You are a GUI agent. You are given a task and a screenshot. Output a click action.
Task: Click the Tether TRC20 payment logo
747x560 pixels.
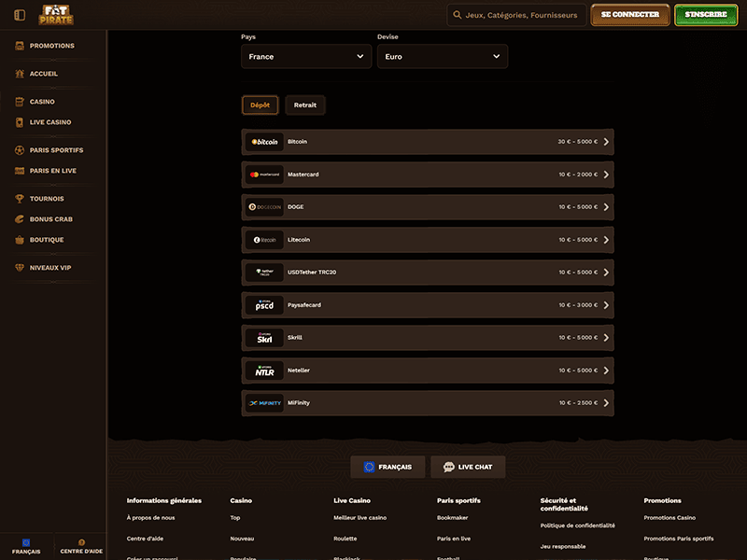(264, 273)
